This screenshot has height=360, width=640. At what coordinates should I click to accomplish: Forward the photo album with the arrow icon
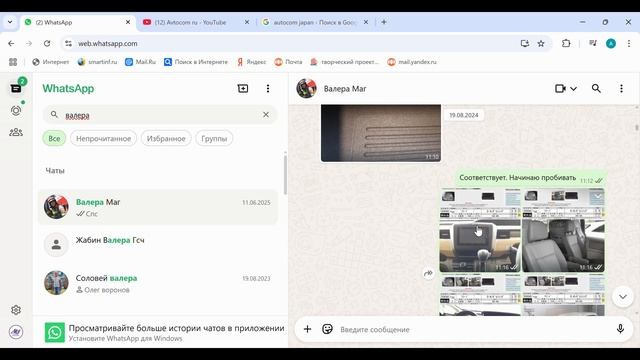coord(428,273)
